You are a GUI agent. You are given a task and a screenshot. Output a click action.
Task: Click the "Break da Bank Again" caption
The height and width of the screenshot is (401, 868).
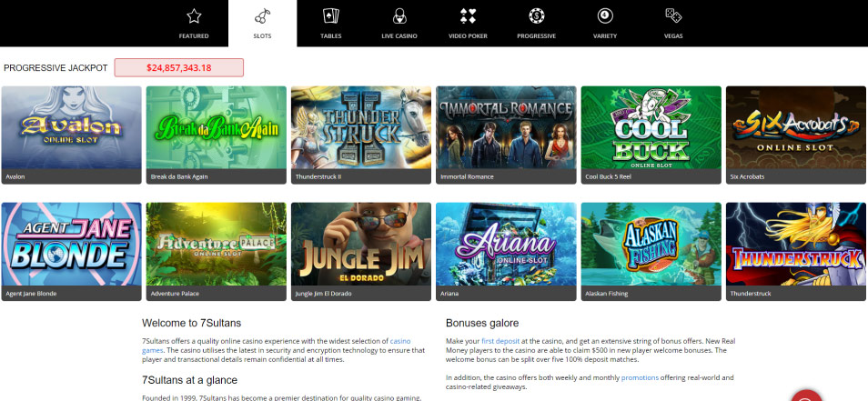179,177
